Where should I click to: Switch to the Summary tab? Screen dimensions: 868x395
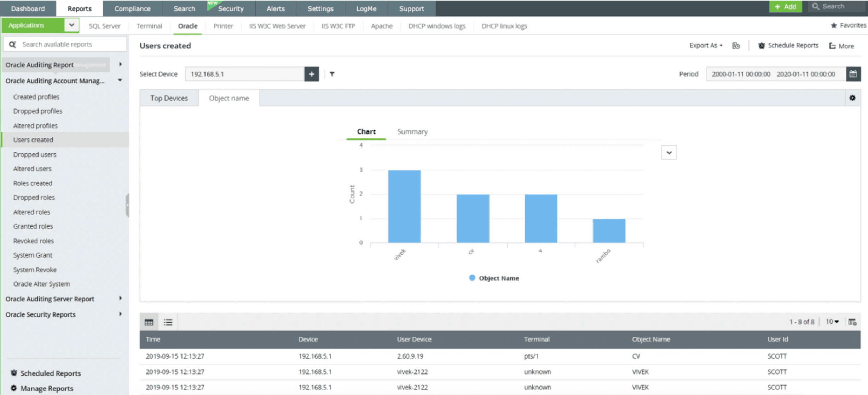tap(412, 132)
